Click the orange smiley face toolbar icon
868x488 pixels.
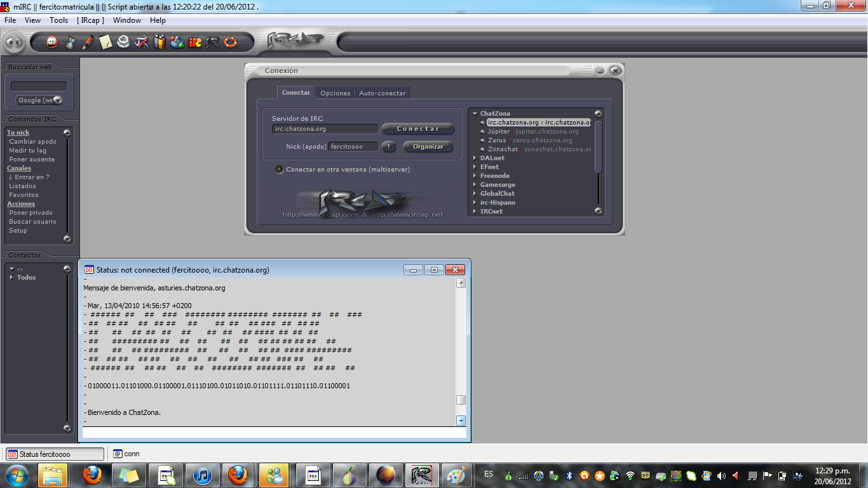(53, 43)
